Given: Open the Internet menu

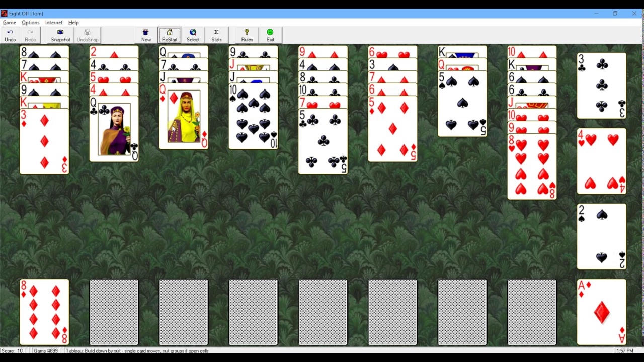Looking at the screenshot, I should [x=53, y=22].
